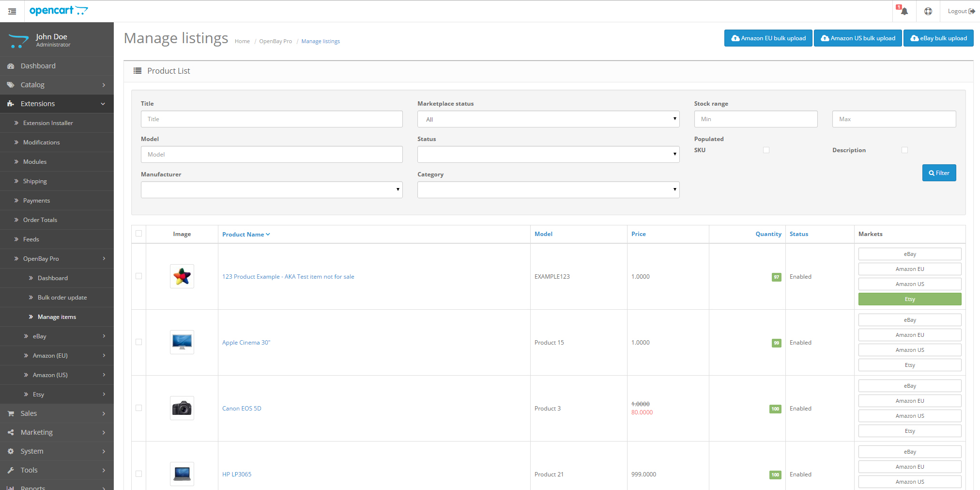Open the Category dropdown
The image size is (980, 490).
tap(548, 190)
